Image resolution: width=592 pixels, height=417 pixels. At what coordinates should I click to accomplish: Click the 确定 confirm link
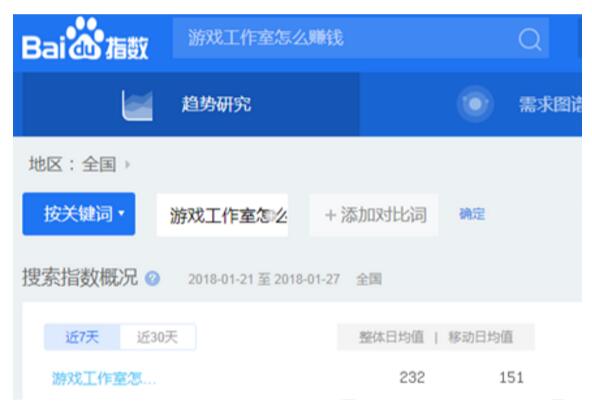pos(472,214)
